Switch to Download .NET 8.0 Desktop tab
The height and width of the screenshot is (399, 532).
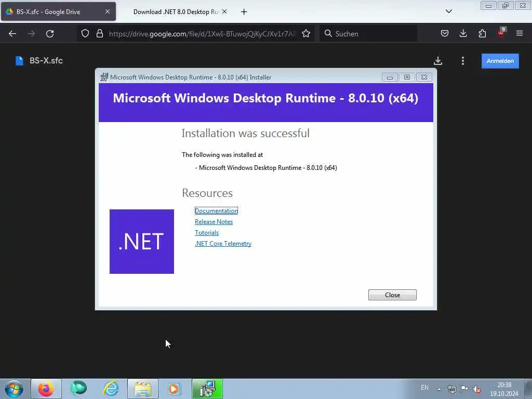tap(176, 11)
